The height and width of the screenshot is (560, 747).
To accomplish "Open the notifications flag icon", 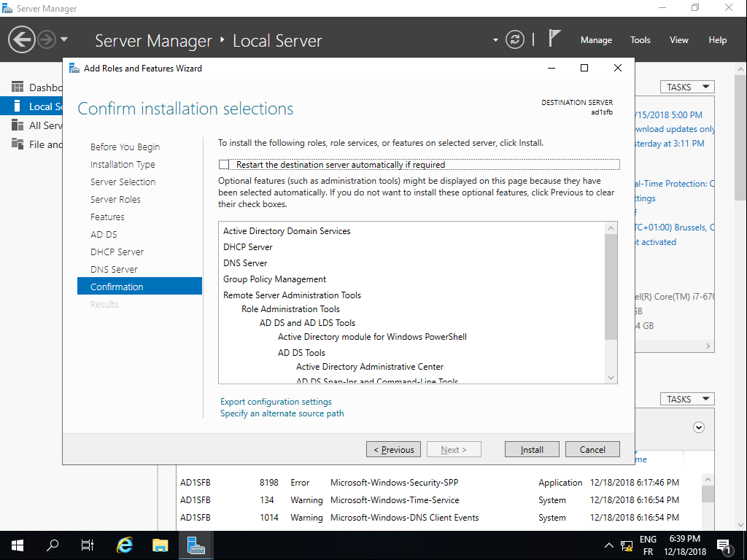I will point(555,39).
